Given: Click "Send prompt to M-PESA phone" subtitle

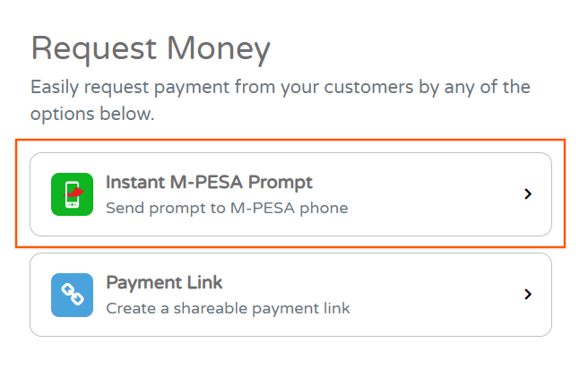Looking at the screenshot, I should click(226, 209).
